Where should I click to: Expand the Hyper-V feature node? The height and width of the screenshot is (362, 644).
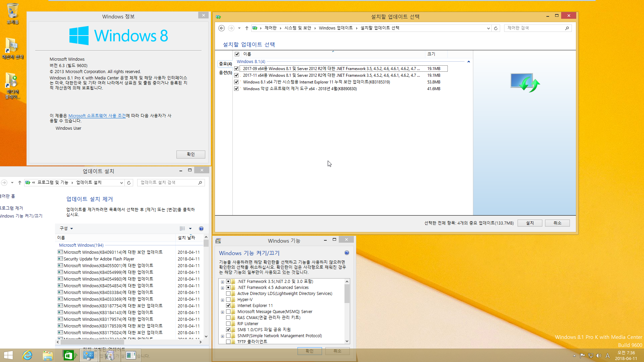pos(222,300)
